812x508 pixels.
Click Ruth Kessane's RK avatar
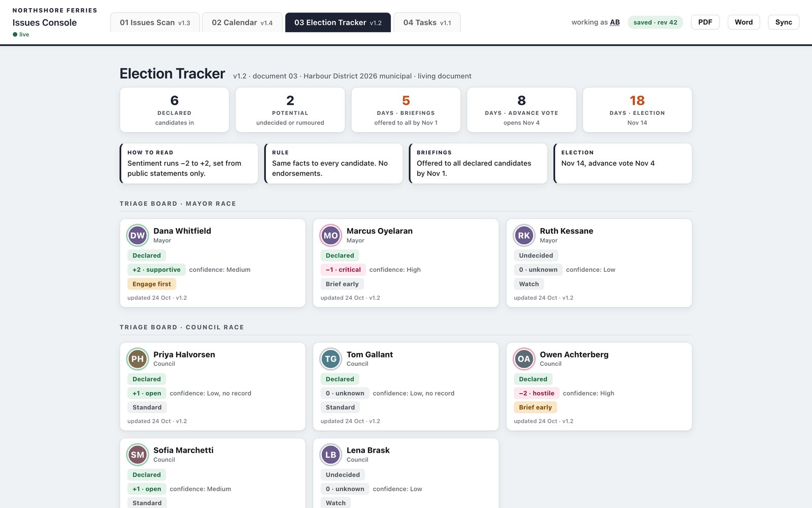pyautogui.click(x=524, y=235)
